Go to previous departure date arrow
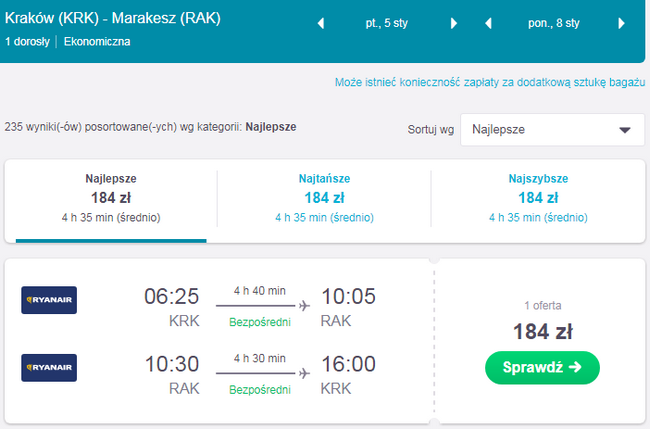The height and width of the screenshot is (429, 650). point(321,23)
